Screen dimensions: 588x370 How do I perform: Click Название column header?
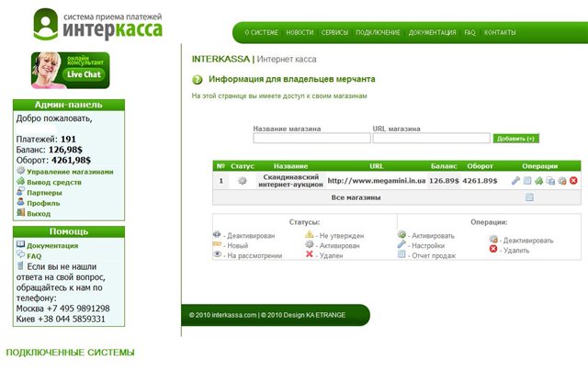pos(290,166)
